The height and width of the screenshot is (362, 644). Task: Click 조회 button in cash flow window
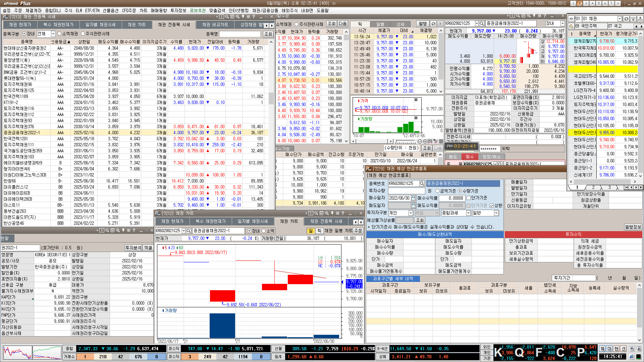tap(420, 220)
